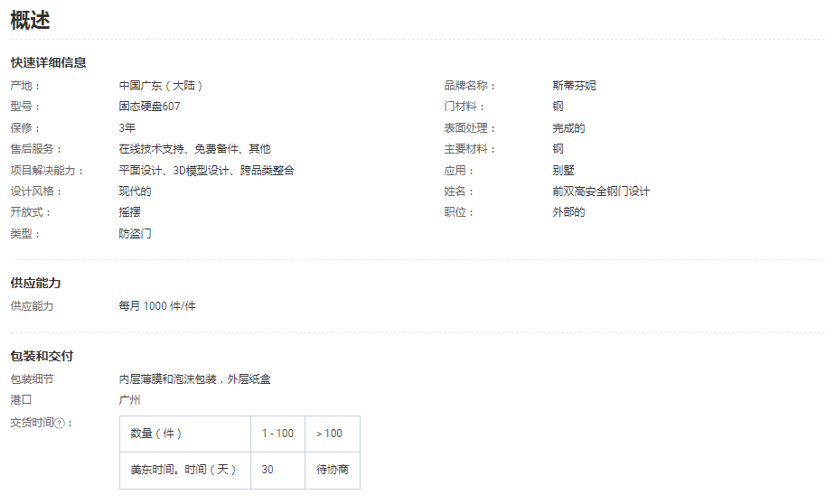Click the 防盗门 type value
This screenshot has height=504, width=826.
click(135, 234)
